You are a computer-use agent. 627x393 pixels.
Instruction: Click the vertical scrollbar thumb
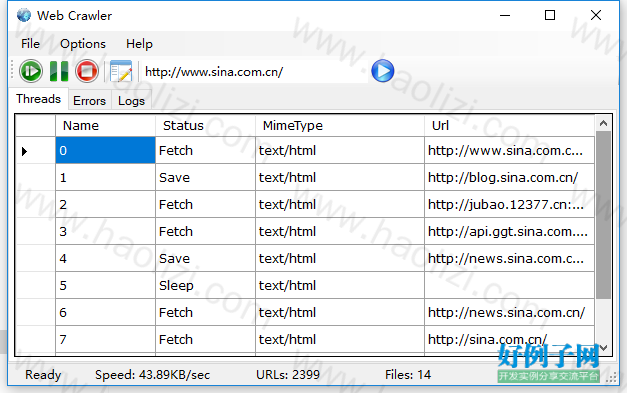coord(603,215)
